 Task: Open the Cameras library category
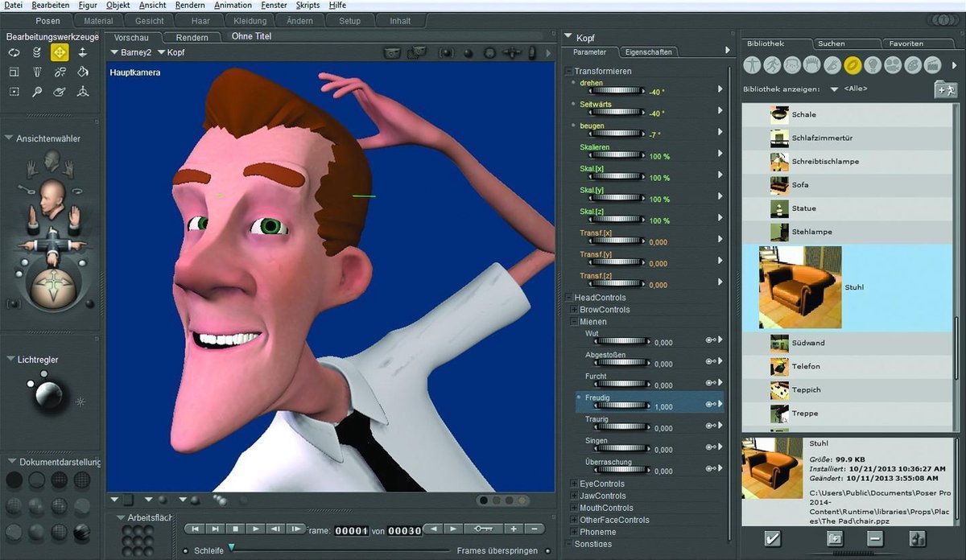893,65
